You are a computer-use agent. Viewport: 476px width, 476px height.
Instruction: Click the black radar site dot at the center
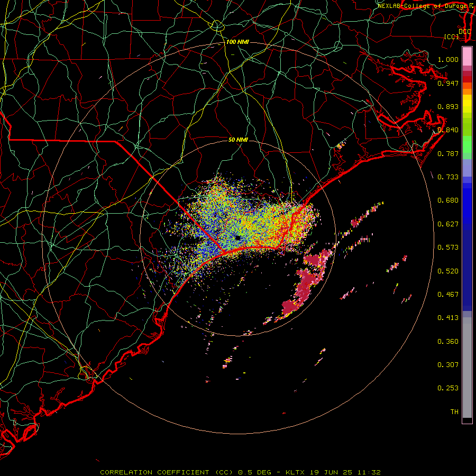pos(237,237)
